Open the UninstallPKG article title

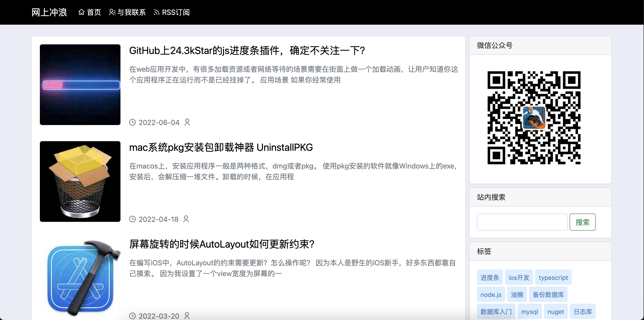click(221, 147)
